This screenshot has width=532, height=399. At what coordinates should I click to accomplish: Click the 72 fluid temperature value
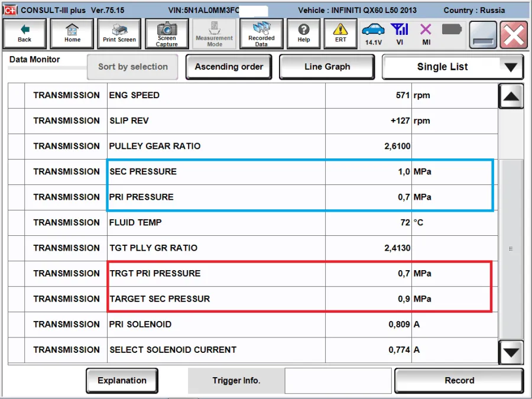pos(405,223)
